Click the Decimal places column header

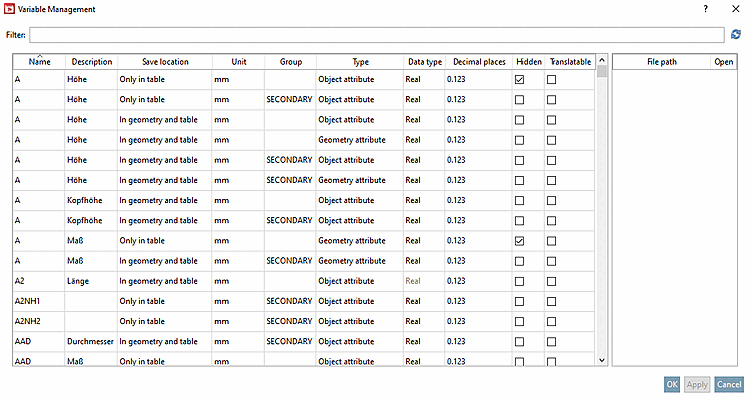[x=479, y=62]
